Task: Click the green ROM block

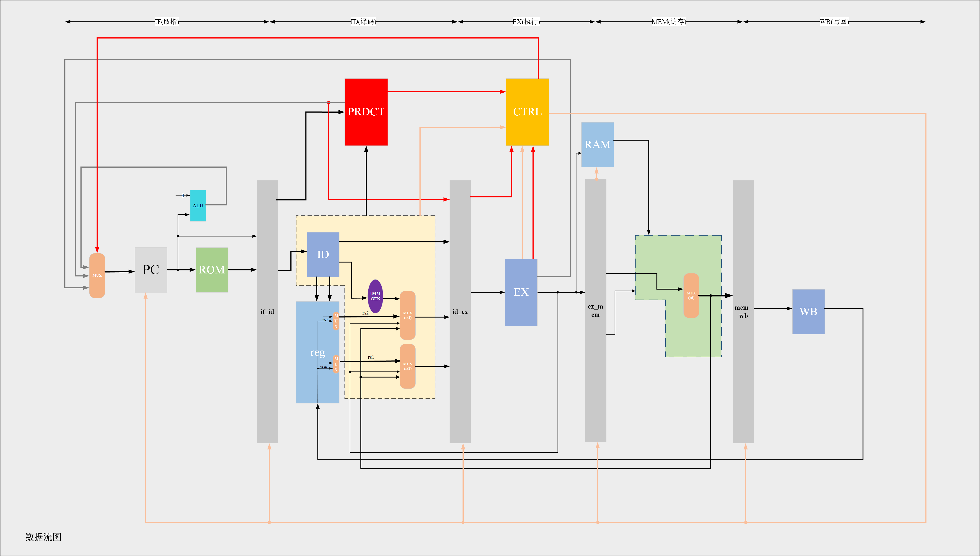Action: pyautogui.click(x=212, y=270)
